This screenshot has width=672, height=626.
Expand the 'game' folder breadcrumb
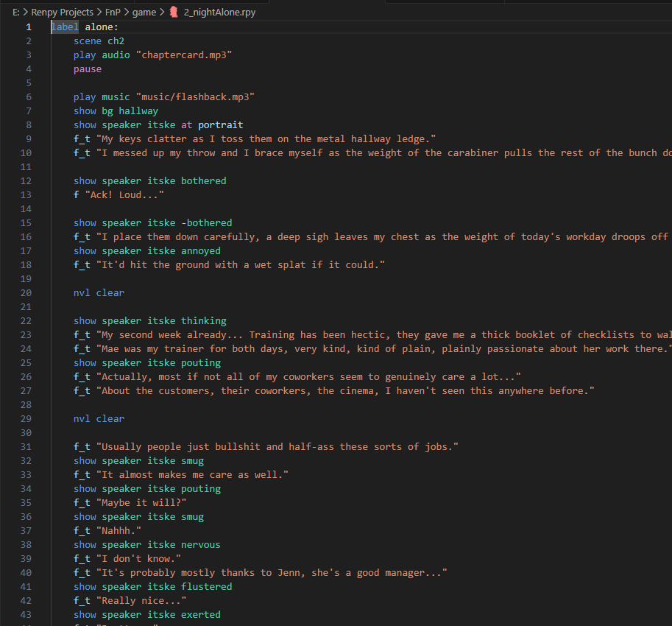tap(144, 12)
